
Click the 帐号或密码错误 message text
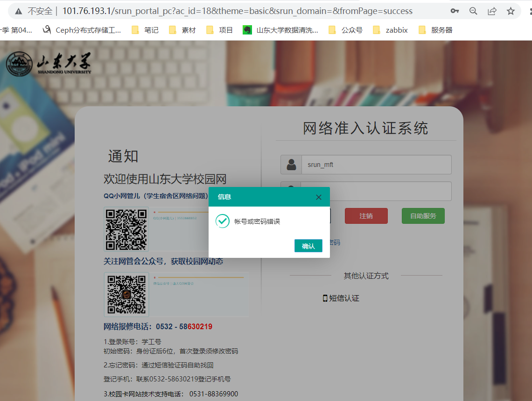257,221
